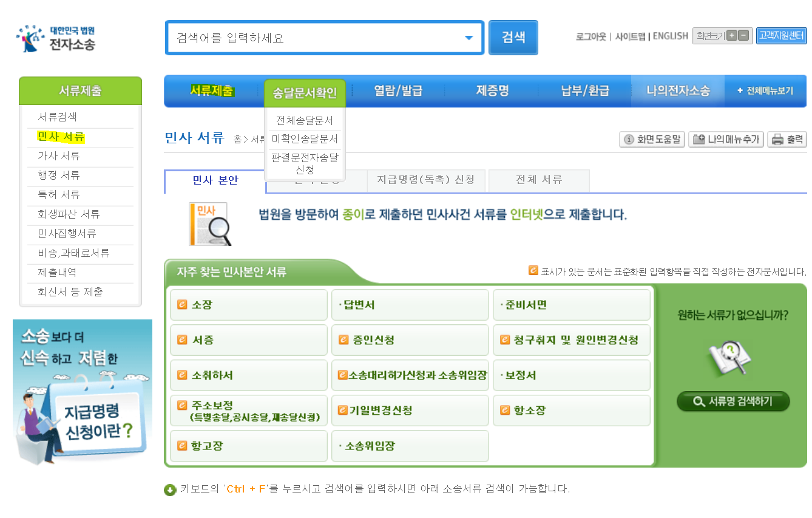Open the 항고장 document form
The image size is (812, 518).
(x=249, y=446)
